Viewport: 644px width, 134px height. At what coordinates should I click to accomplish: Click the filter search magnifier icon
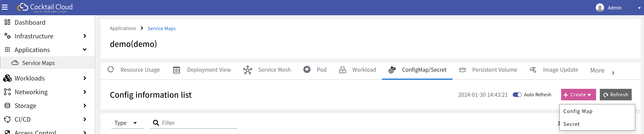tap(156, 123)
